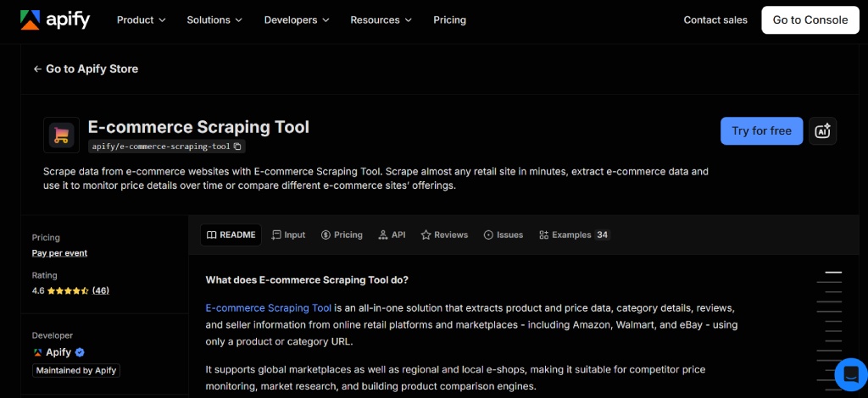This screenshot has height=398, width=868.
Task: Expand the Resources dropdown menu
Action: click(381, 20)
